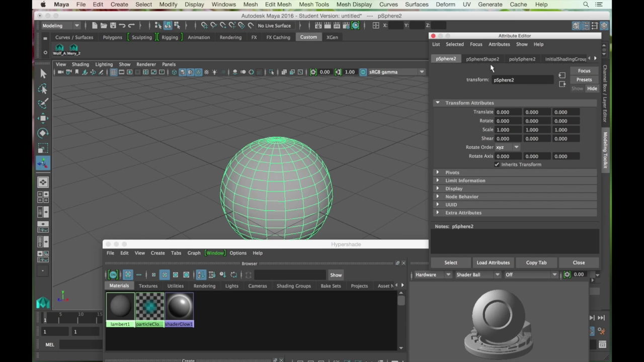This screenshot has width=644, height=362.
Task: Click the Focus button beside transform field
Action: coord(584,71)
